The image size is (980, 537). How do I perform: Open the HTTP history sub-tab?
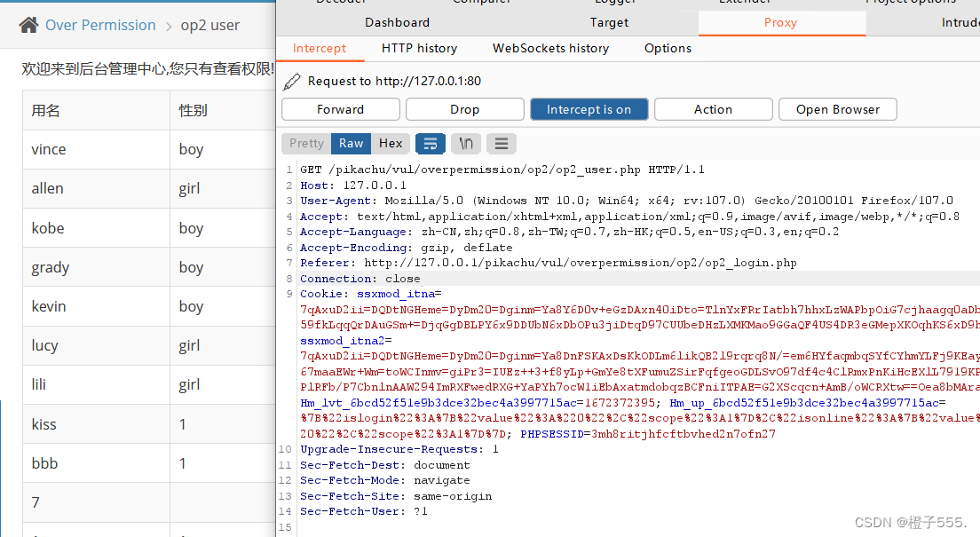click(x=419, y=48)
